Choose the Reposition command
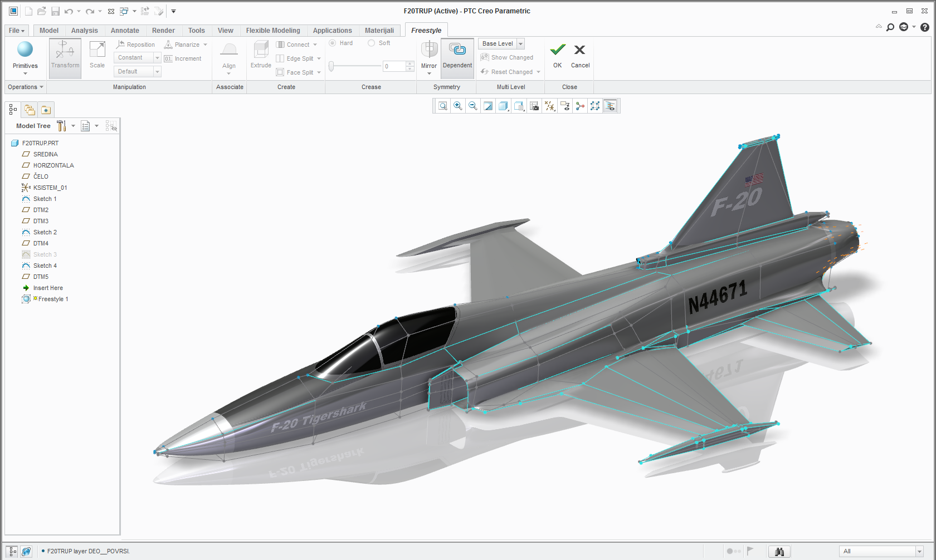 pos(135,45)
